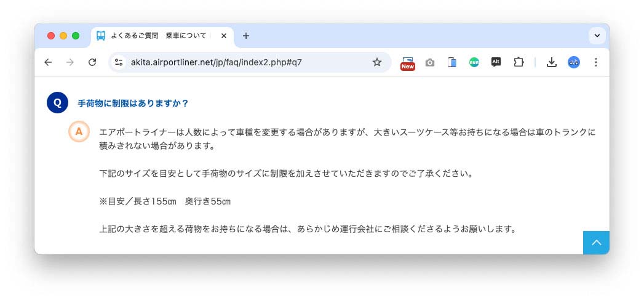This screenshot has width=644, height=300.
Task: Reload the current page
Action: (x=92, y=62)
